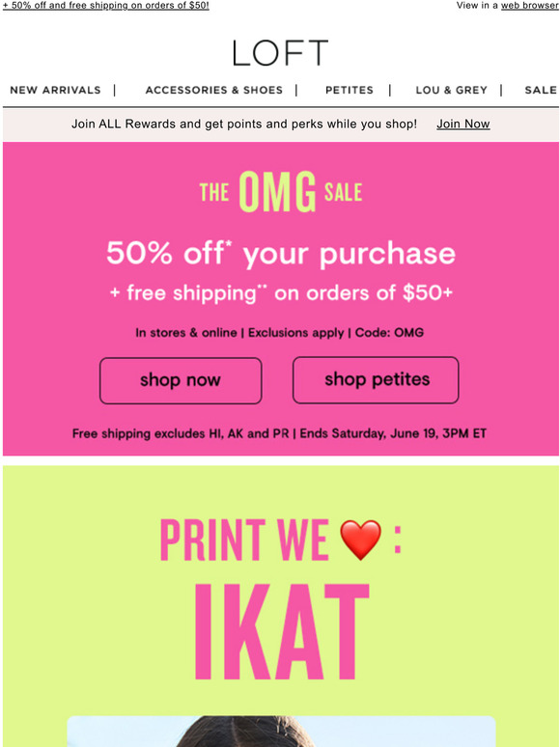Click the 50% off preheader link
The height and width of the screenshot is (747, 560).
pyautogui.click(x=106, y=6)
